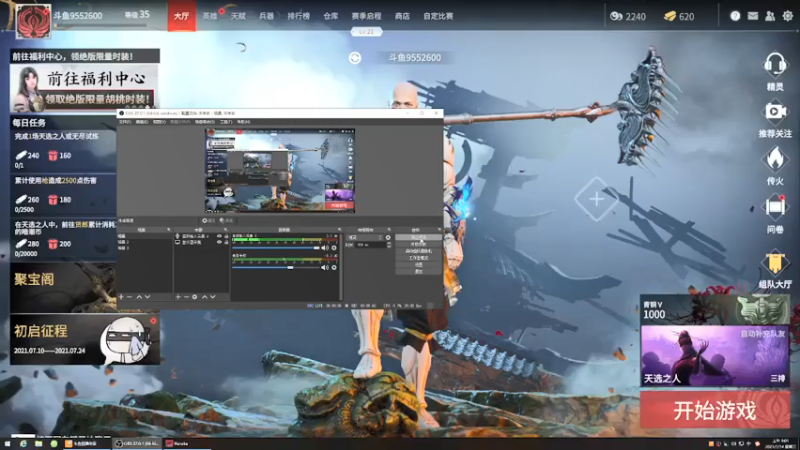Mute the second OBS mixer channel
The height and width of the screenshot is (450, 800).
(324, 267)
